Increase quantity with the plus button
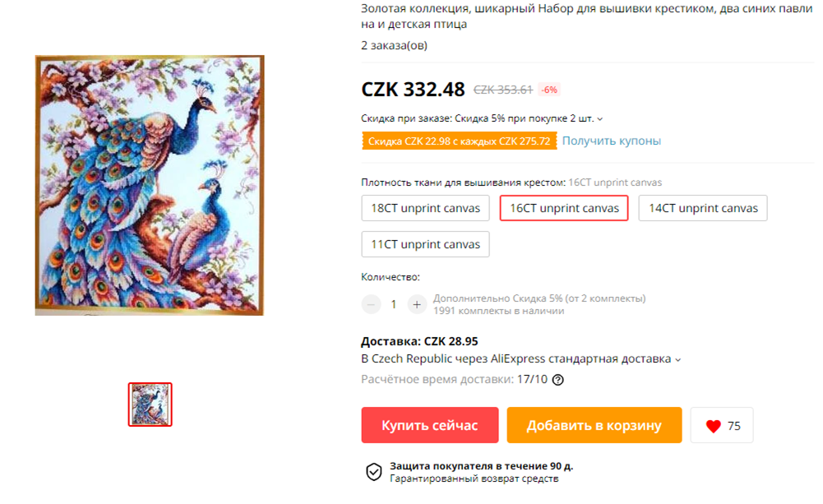 coord(417,304)
